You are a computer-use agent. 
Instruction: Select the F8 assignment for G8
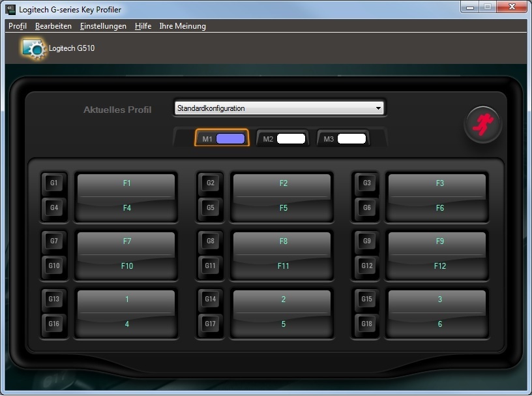[283, 243]
